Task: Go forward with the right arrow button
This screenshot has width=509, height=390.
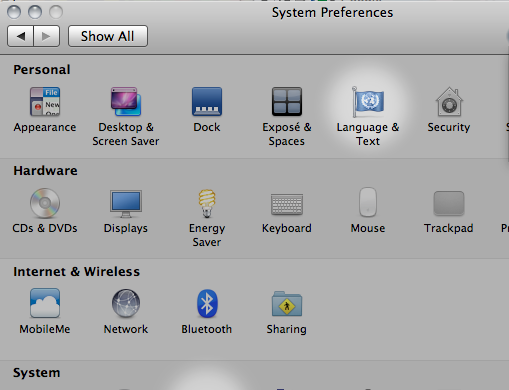Action: pyautogui.click(x=47, y=36)
